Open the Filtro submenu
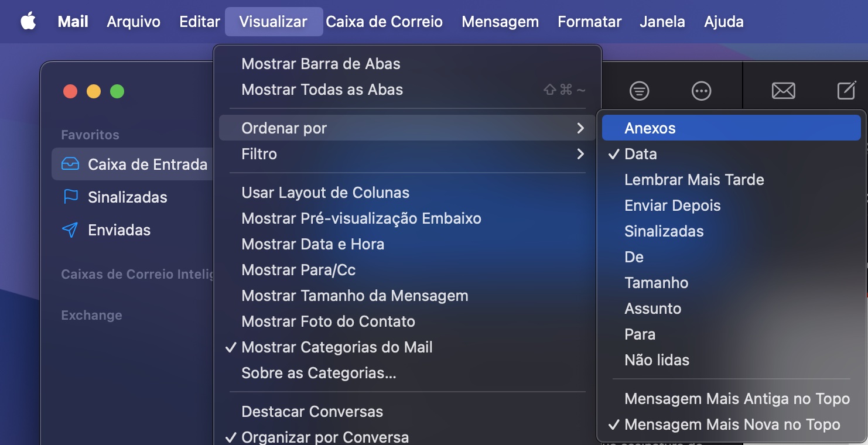This screenshot has width=868, height=445. pyautogui.click(x=259, y=153)
